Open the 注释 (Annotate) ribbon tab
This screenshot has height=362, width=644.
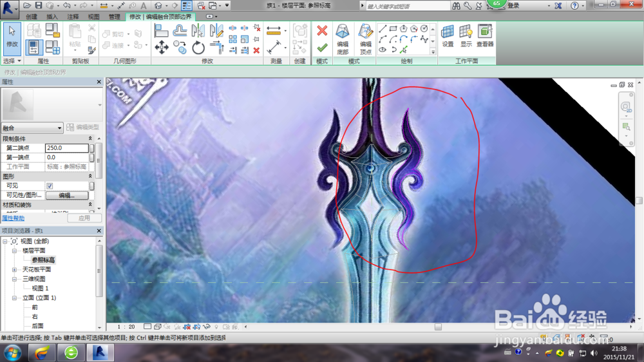[x=73, y=17]
